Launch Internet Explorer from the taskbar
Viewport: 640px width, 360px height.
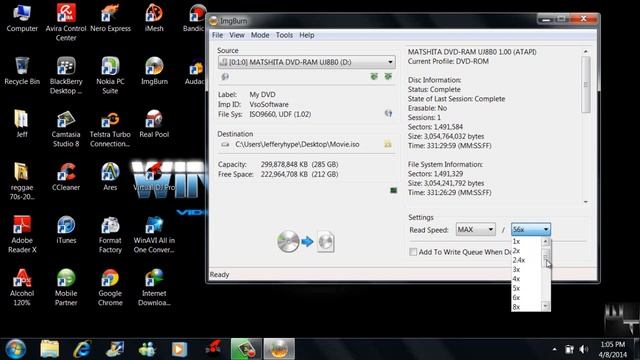point(82,349)
